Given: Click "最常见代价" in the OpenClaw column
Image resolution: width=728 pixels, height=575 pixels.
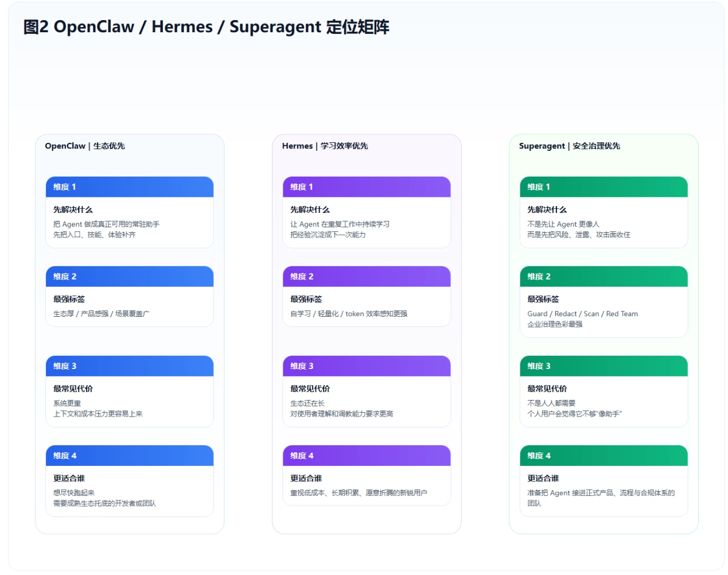Looking at the screenshot, I should tap(73, 389).
